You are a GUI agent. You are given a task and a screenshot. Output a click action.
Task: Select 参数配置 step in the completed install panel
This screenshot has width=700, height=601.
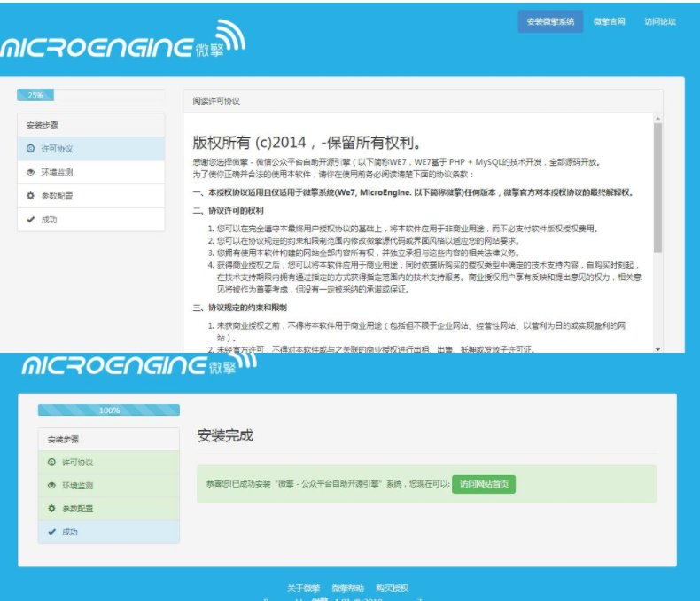[x=109, y=509]
